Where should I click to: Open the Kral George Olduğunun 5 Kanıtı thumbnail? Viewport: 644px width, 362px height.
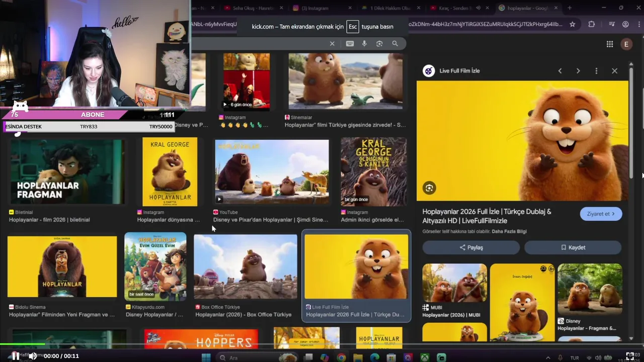click(373, 171)
